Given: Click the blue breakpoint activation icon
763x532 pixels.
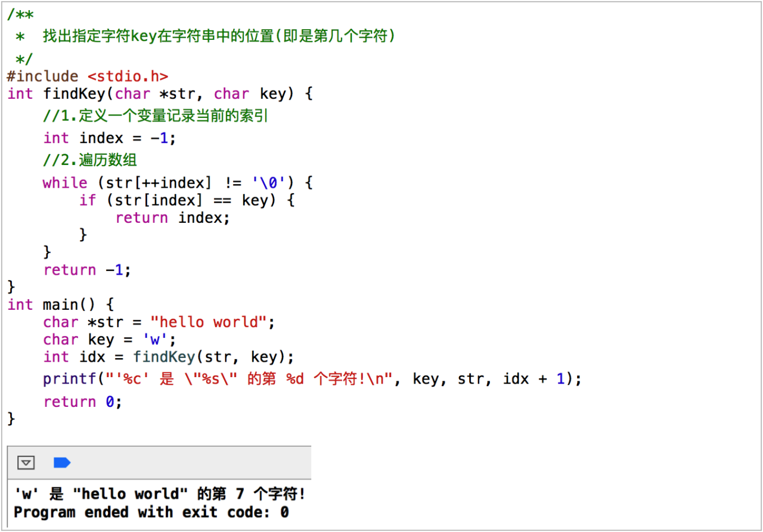Looking at the screenshot, I should pos(62,462).
